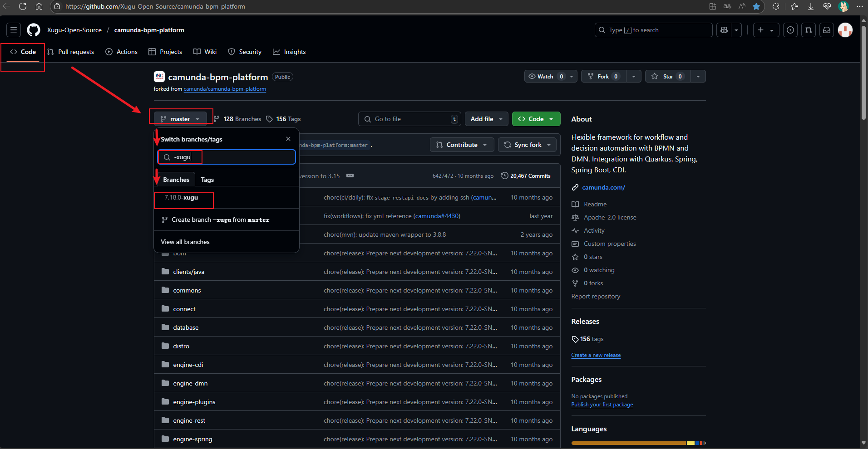Open the green Code dropdown button

(x=536, y=119)
